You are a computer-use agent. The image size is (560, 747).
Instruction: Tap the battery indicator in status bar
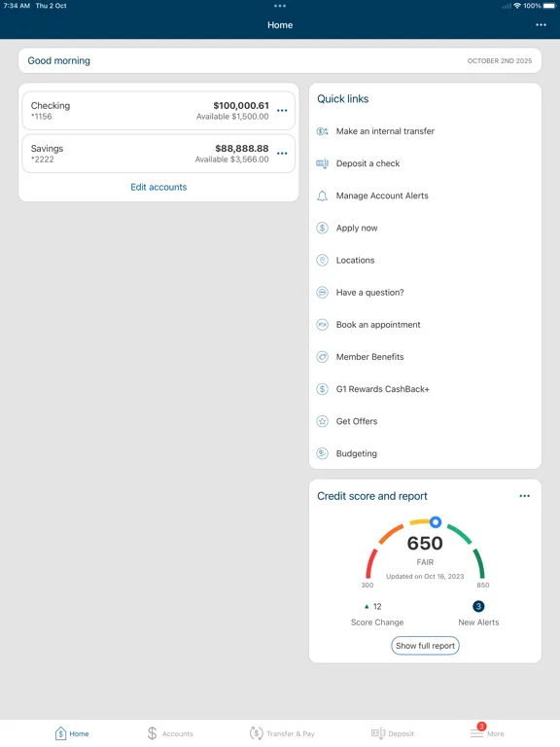click(x=549, y=6)
